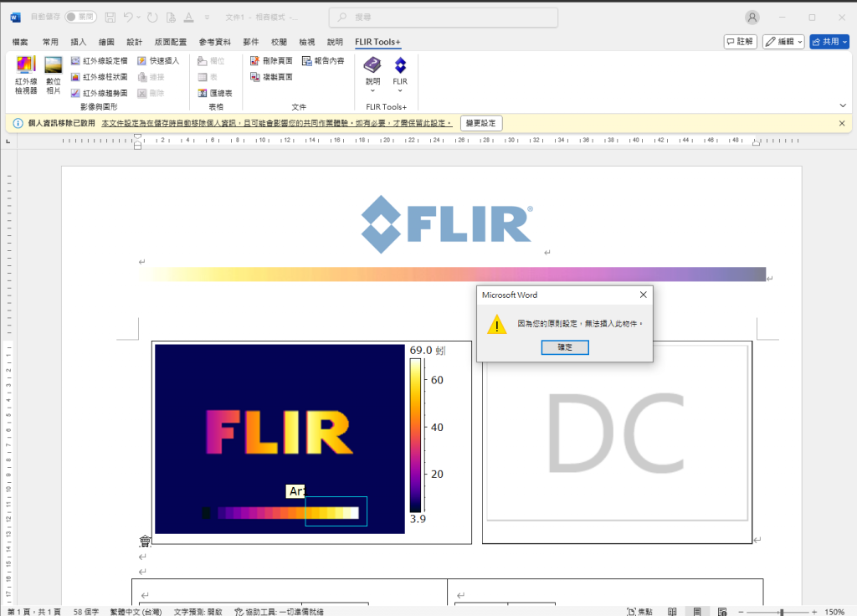Insert 紅外線柱狀圖 infrared histogram

tap(99, 77)
